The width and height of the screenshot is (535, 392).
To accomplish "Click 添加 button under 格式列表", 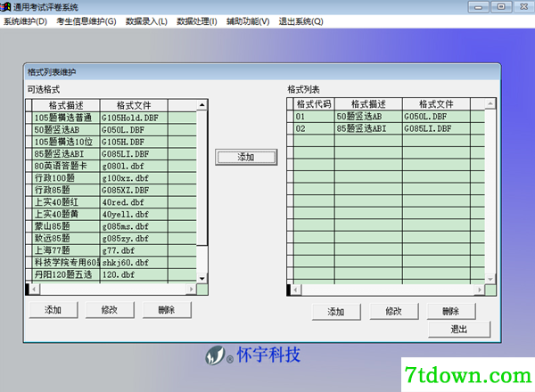I will (336, 312).
